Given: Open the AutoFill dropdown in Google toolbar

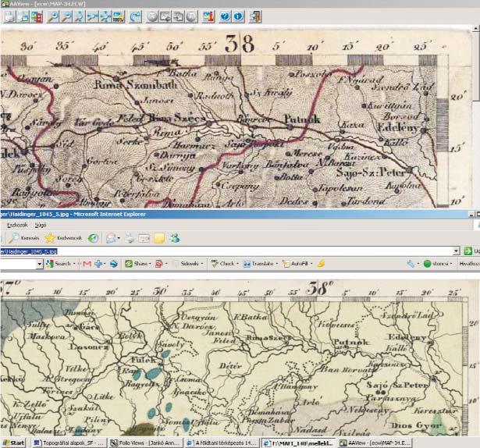Looking at the screenshot, I should coord(297,264).
